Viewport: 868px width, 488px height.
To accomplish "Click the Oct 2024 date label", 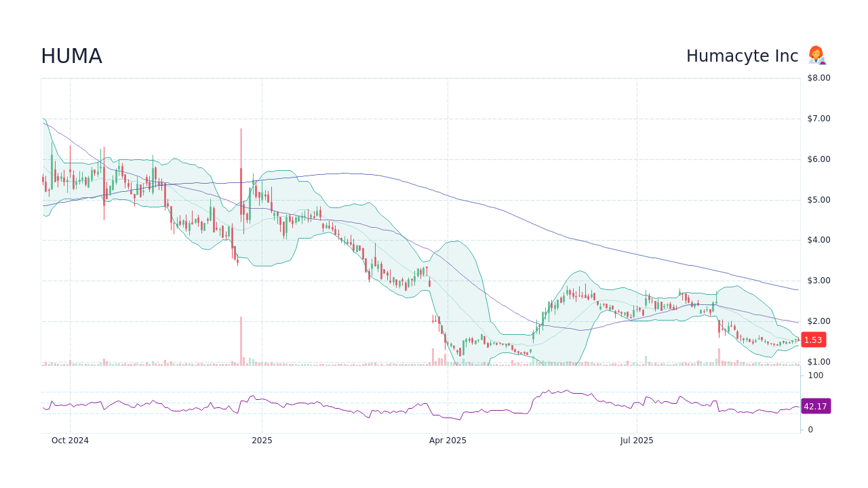I will point(71,440).
